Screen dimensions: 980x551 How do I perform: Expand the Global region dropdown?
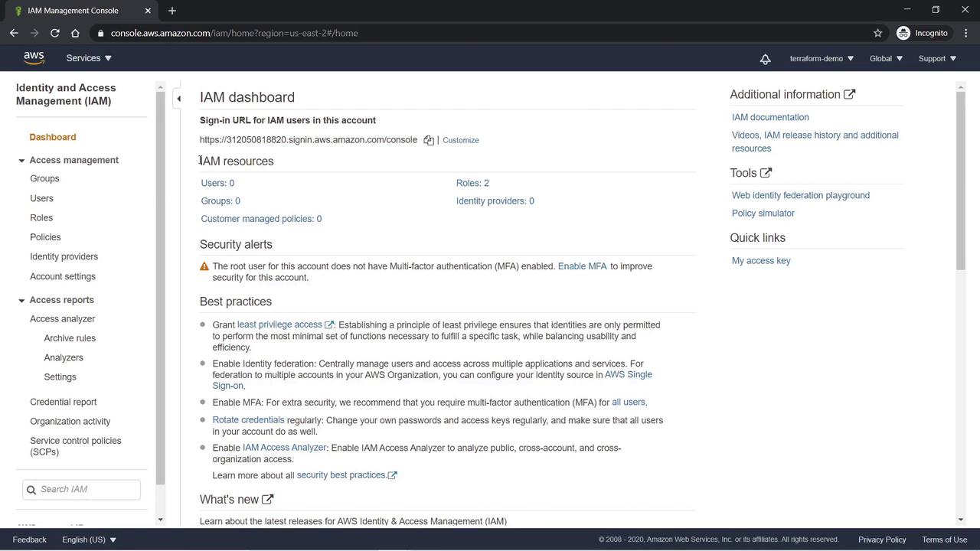tap(886, 59)
